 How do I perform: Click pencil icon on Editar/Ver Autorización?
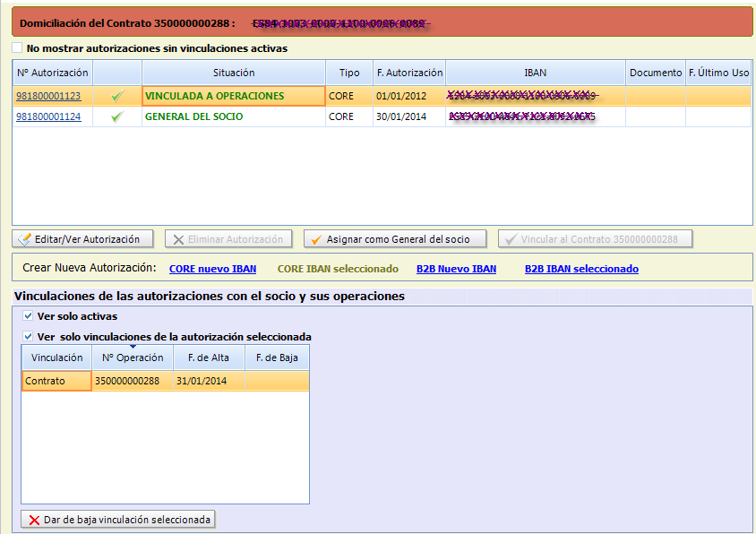(25, 239)
